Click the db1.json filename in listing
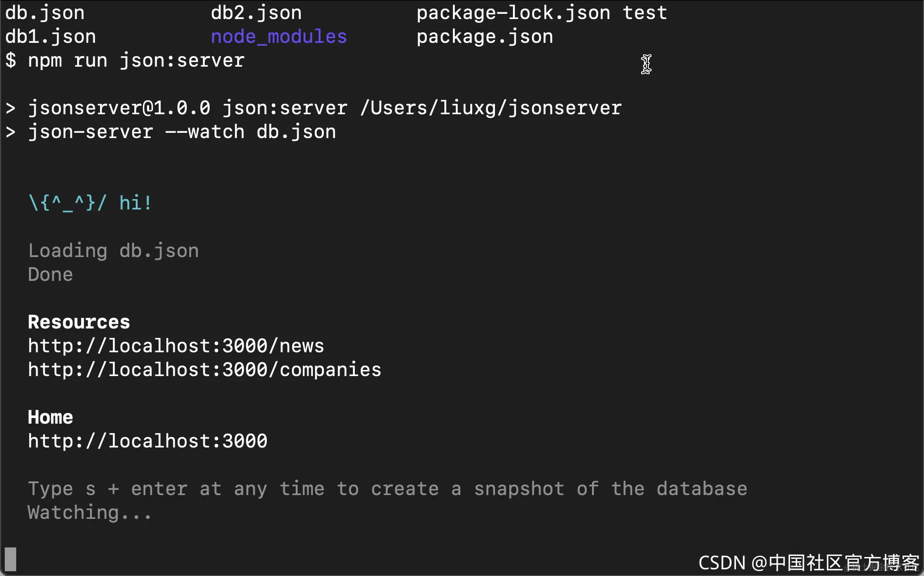The height and width of the screenshot is (576, 924). (50, 37)
